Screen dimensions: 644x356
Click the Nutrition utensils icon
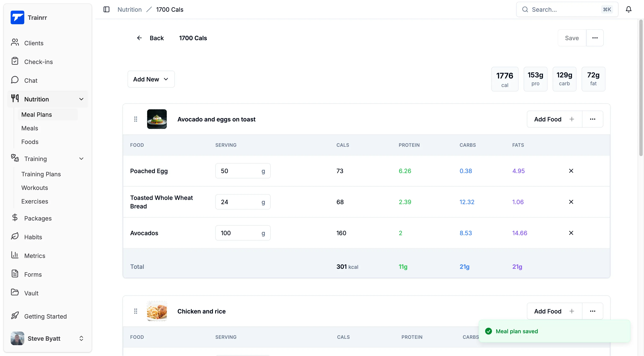(15, 98)
